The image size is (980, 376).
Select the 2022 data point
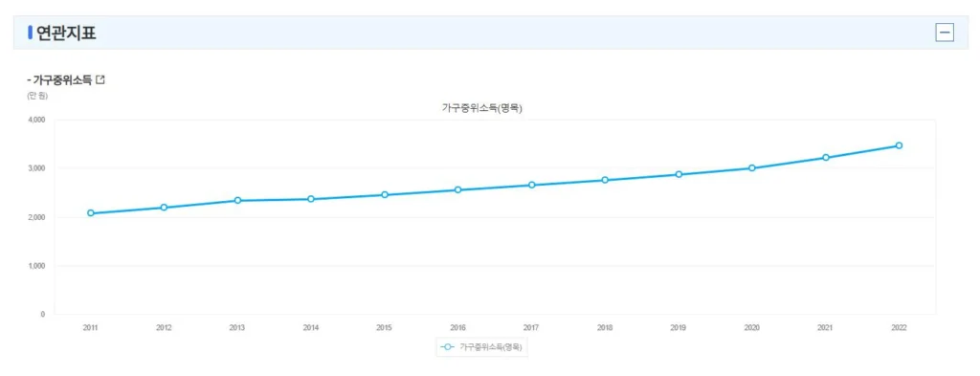[x=899, y=145]
